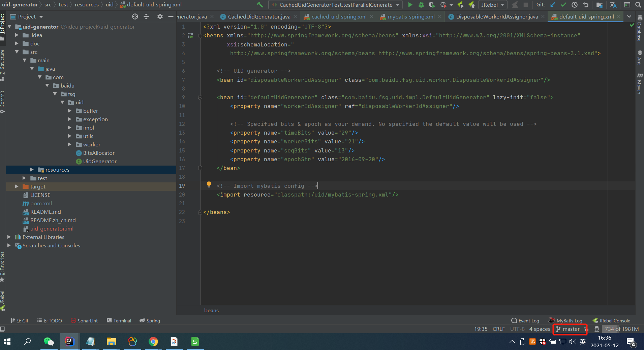Collapse all nodes in the Project panel
This screenshot has width=644, height=350.
coord(146,16)
